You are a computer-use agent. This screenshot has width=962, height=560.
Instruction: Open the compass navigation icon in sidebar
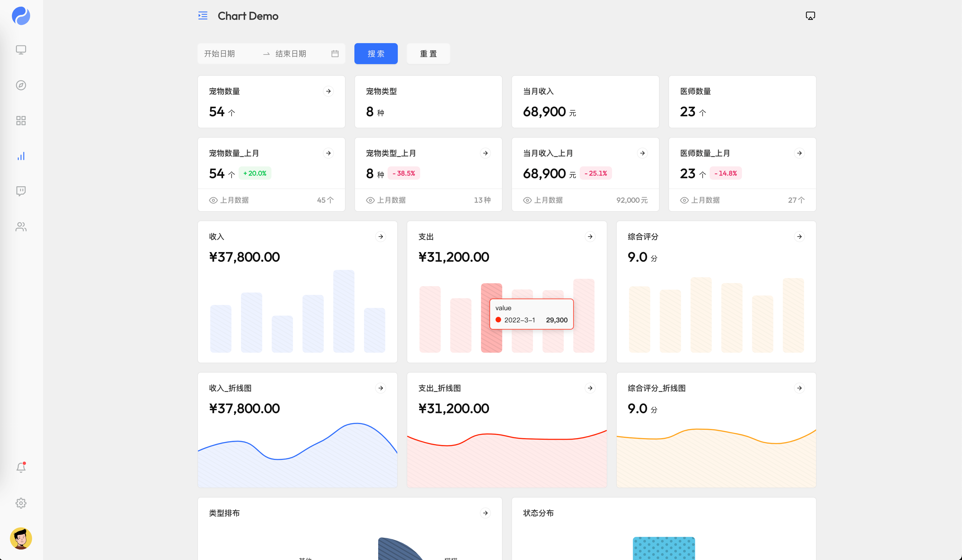click(21, 85)
